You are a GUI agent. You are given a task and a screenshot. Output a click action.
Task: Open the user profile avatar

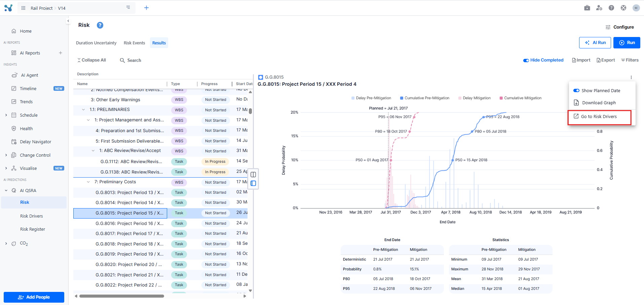[x=636, y=8]
